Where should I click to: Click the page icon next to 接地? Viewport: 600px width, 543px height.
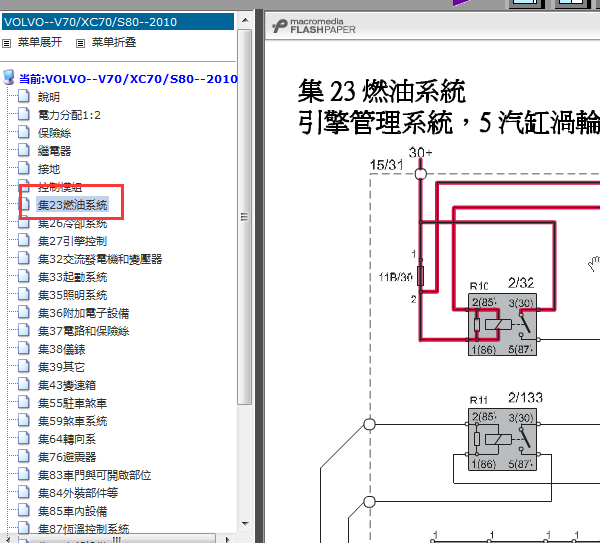(24, 168)
